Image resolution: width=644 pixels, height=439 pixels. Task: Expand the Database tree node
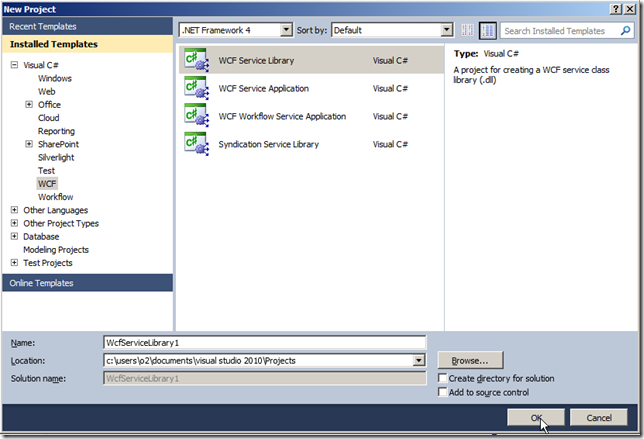coord(14,236)
